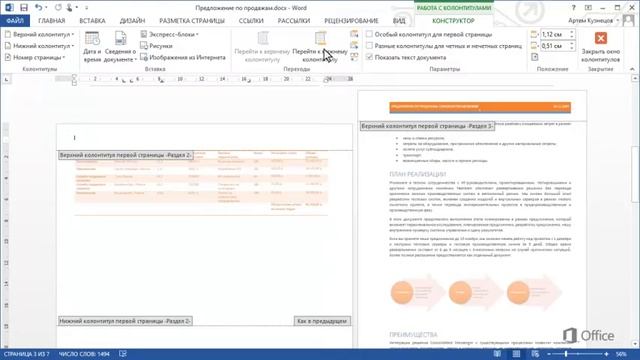Click the next section navigation icon
This screenshot has height=360, width=640.
coord(354,45)
